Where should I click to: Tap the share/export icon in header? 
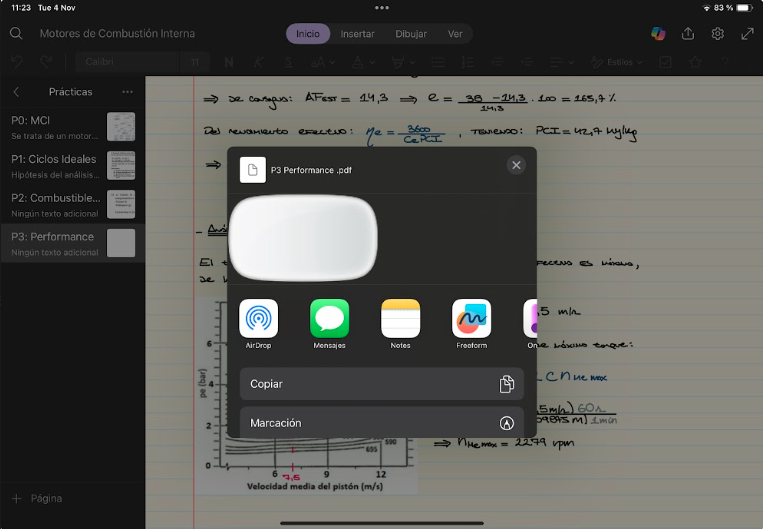pyautogui.click(x=688, y=34)
